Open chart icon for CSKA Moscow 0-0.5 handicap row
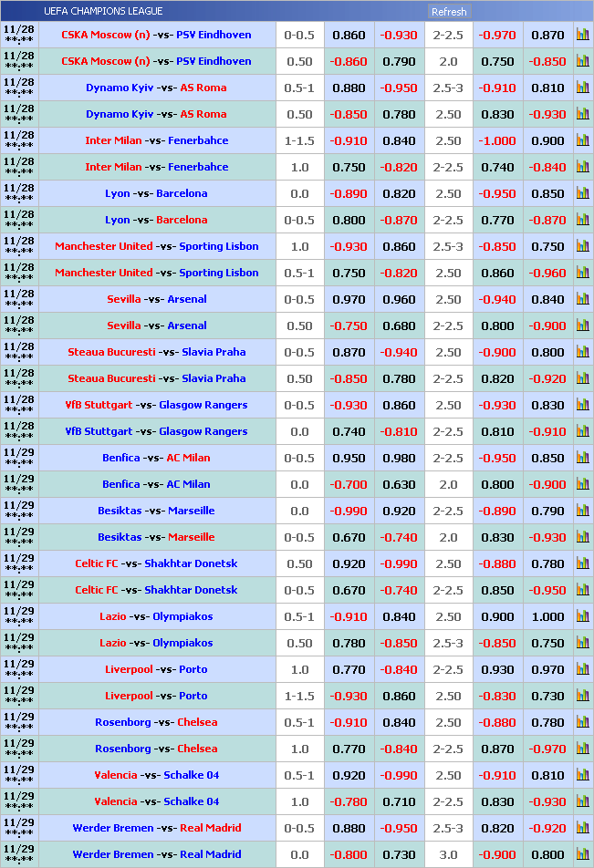This screenshot has width=594, height=868. pyautogui.click(x=582, y=35)
